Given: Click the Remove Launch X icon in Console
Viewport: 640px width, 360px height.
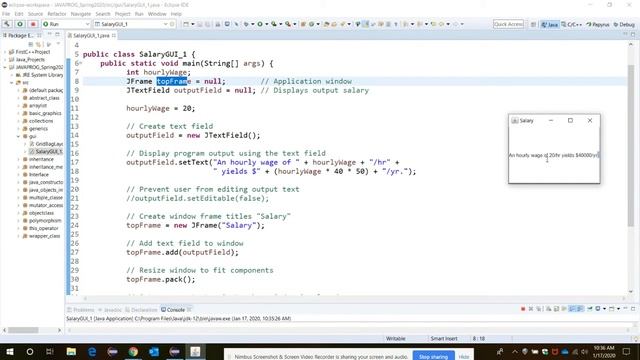Looking at the screenshot, I should click(x=531, y=309).
